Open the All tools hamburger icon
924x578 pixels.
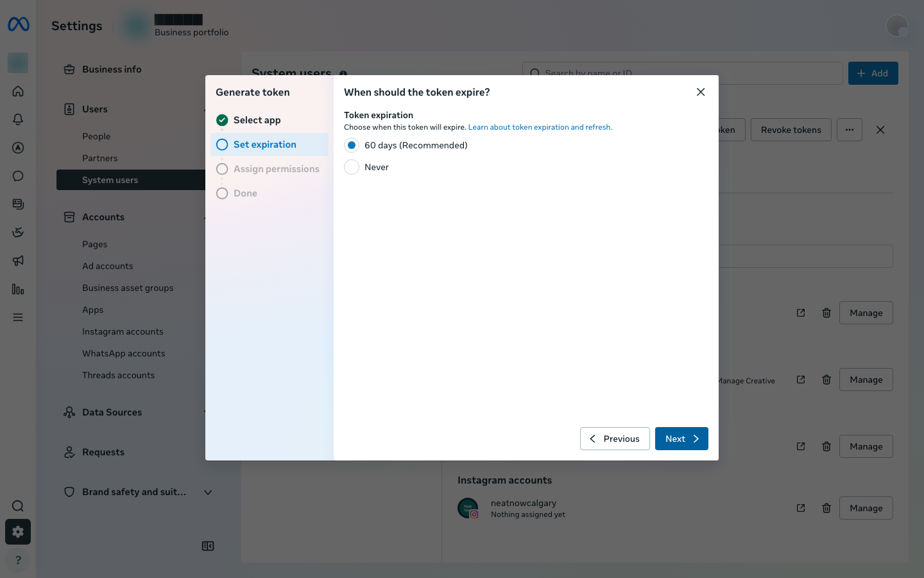click(x=18, y=317)
